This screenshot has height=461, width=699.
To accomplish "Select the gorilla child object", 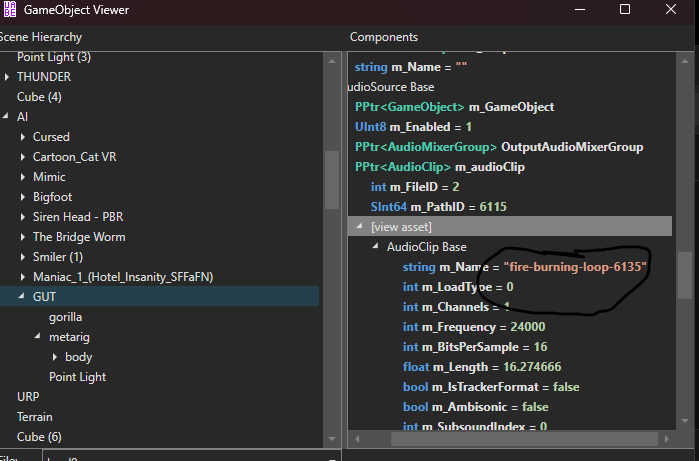I will pos(66,317).
